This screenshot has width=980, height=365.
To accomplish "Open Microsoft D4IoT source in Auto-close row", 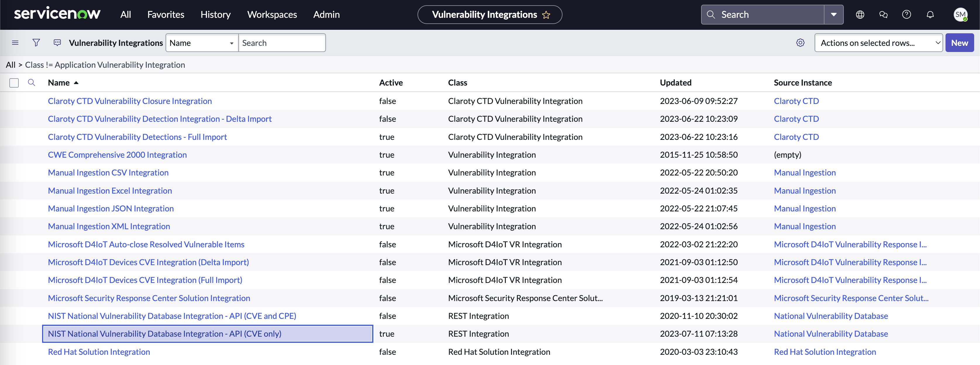I will 850,244.
